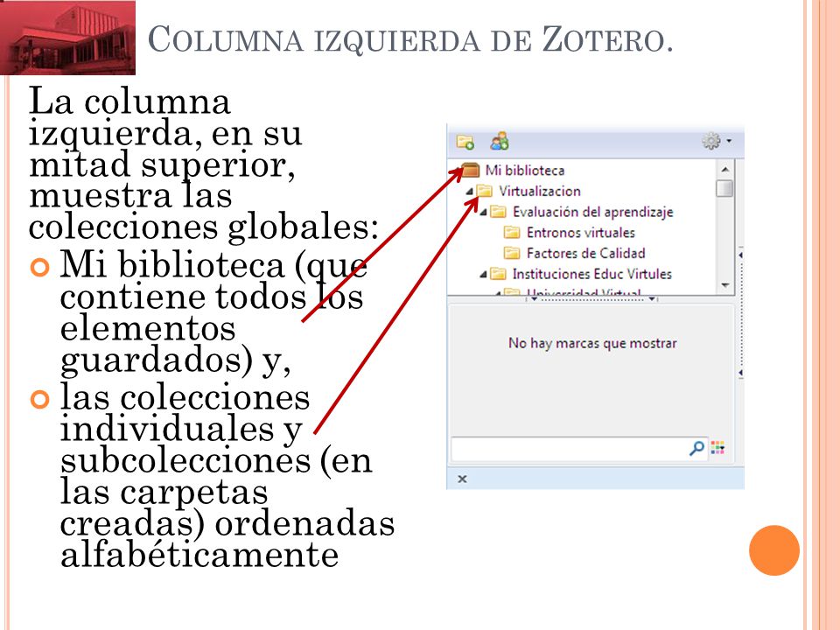Click the collection tree scrollbar thumb
The image size is (840, 630).
[x=724, y=189]
